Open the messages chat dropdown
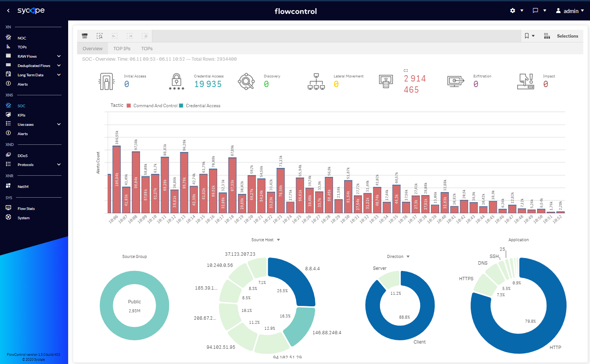Image resolution: width=590 pixels, height=364 pixels. click(x=539, y=11)
